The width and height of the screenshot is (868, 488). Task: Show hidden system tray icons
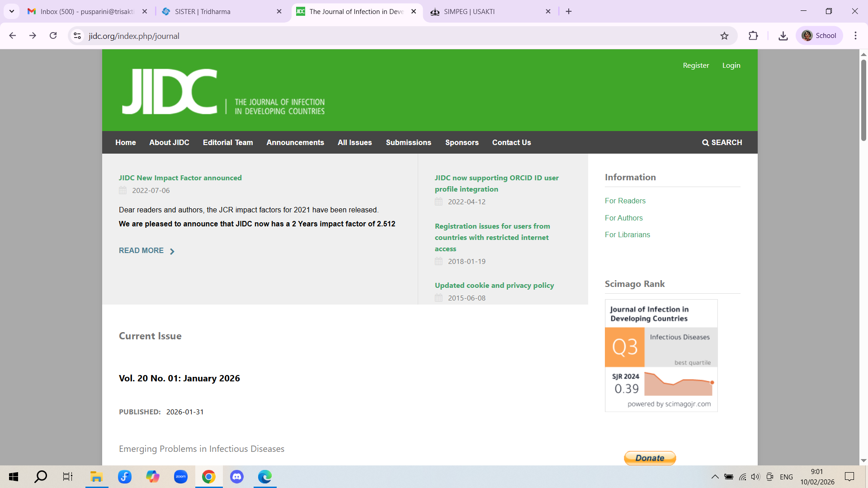(x=715, y=477)
